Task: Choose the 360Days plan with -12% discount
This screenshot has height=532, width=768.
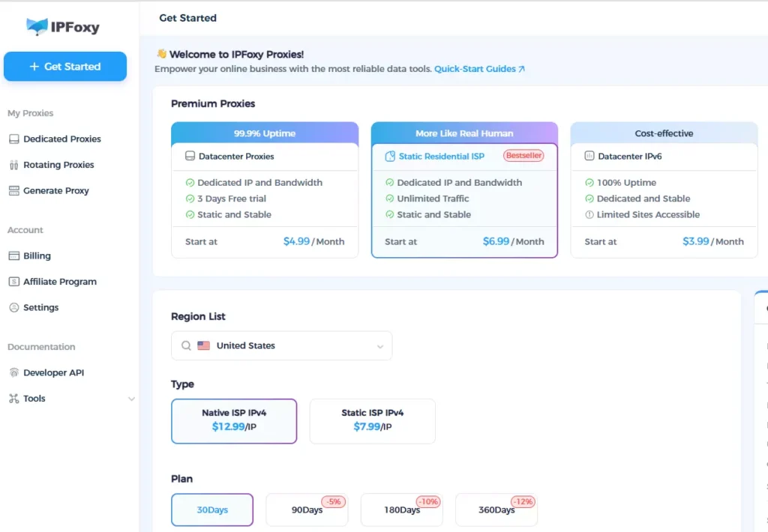Action: [496, 510]
